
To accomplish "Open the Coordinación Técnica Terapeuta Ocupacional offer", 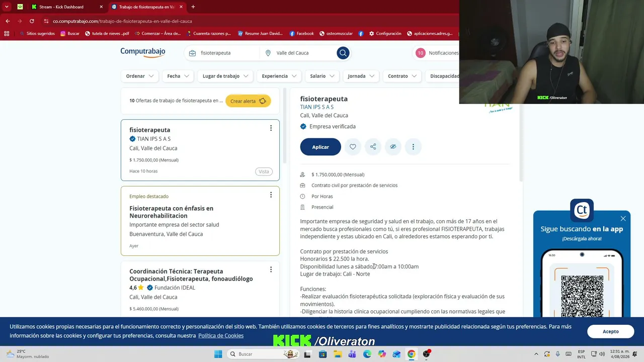I will (191, 275).
